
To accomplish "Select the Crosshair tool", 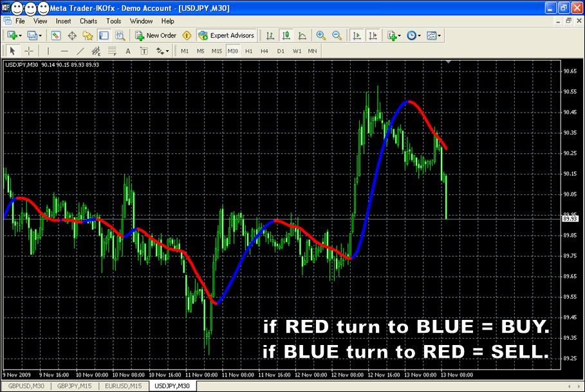I will click(29, 51).
